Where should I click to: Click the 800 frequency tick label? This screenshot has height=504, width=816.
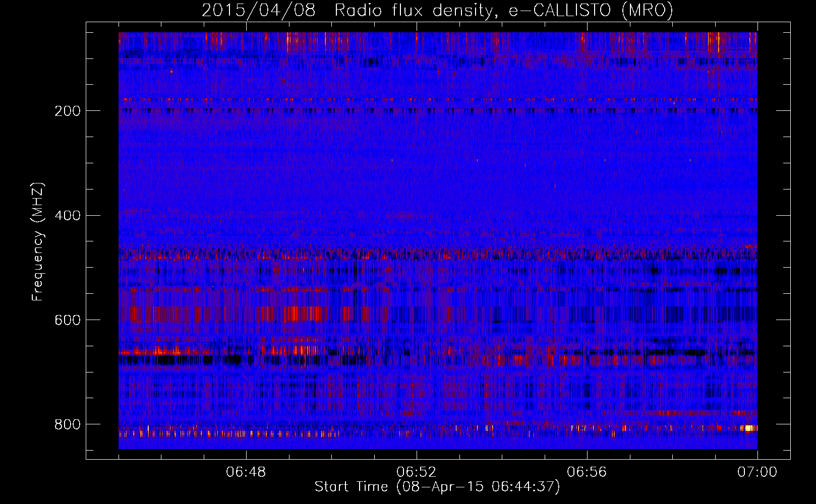68,425
